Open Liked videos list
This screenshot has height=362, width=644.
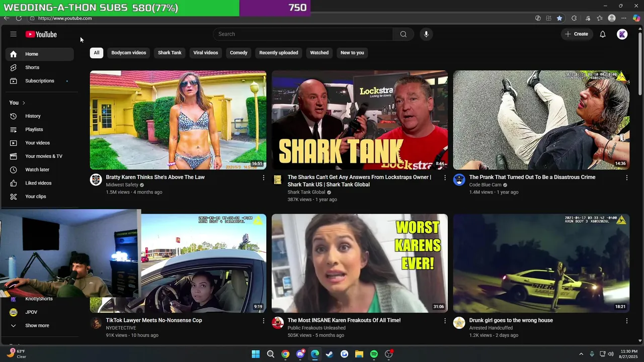click(40, 183)
